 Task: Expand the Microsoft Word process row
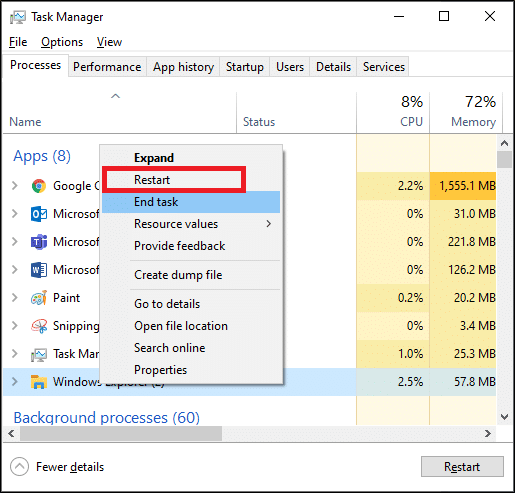pos(15,270)
